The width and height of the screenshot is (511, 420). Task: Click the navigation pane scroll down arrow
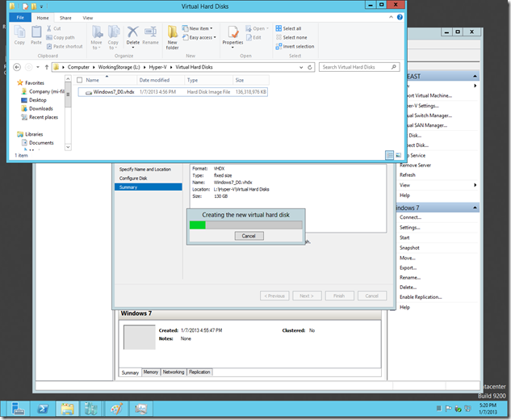coord(68,147)
